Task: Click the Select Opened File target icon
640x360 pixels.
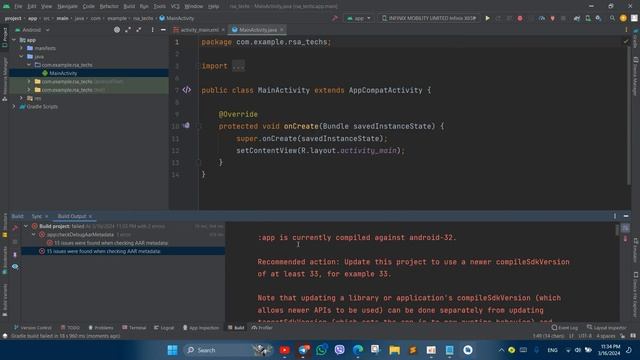Action: (117, 30)
